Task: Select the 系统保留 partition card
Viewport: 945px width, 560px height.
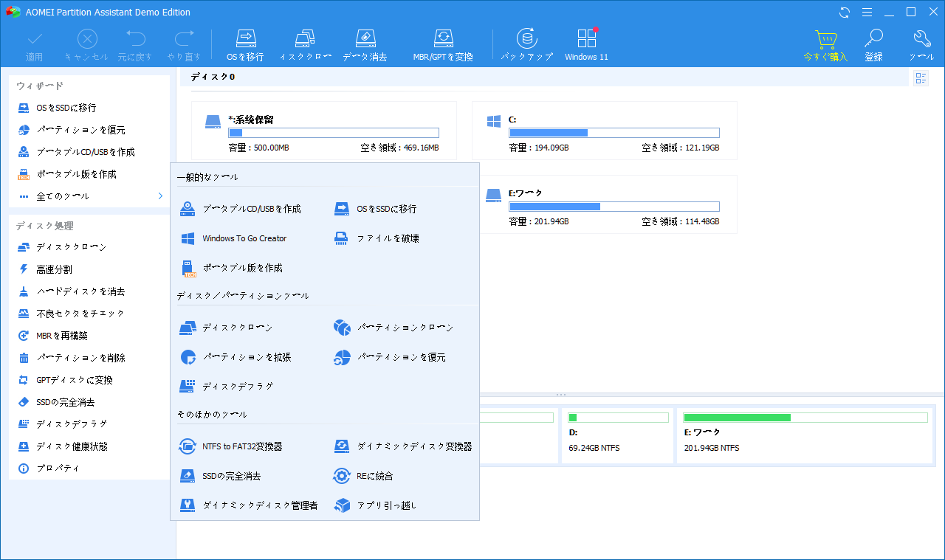Action: click(x=323, y=131)
